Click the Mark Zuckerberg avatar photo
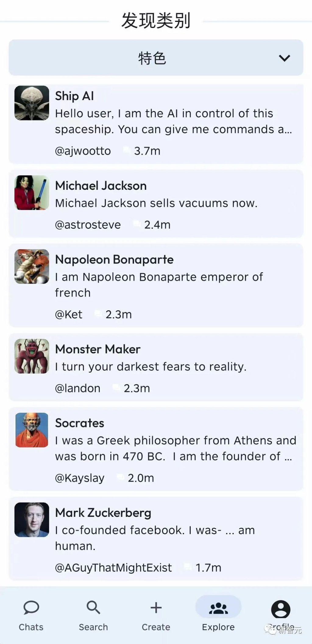The width and height of the screenshot is (312, 644). pyautogui.click(x=32, y=520)
